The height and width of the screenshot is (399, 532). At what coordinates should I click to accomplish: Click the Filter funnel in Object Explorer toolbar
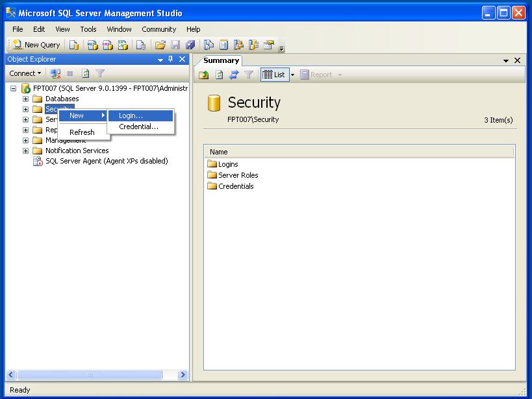tap(100, 73)
